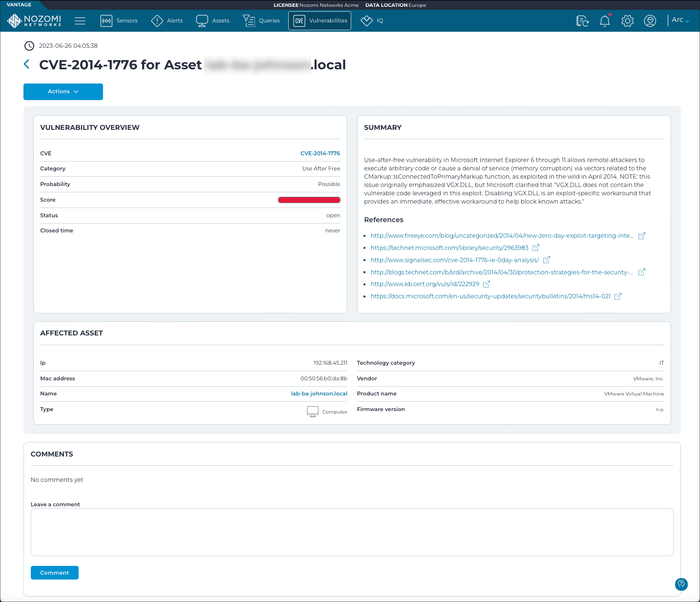This screenshot has width=700, height=602.
Task: Click the Sensors signal icon
Action: coord(106,21)
